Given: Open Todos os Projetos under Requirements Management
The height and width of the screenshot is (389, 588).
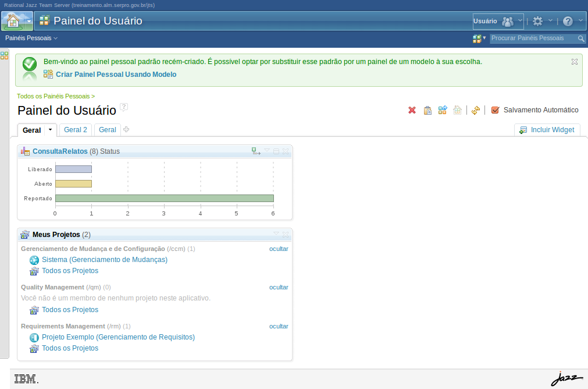Looking at the screenshot, I should coord(70,348).
